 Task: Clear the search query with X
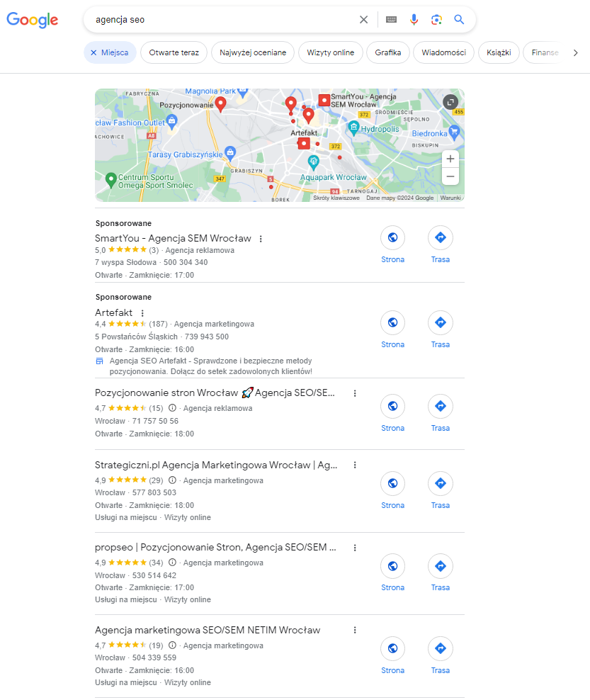[x=364, y=20]
